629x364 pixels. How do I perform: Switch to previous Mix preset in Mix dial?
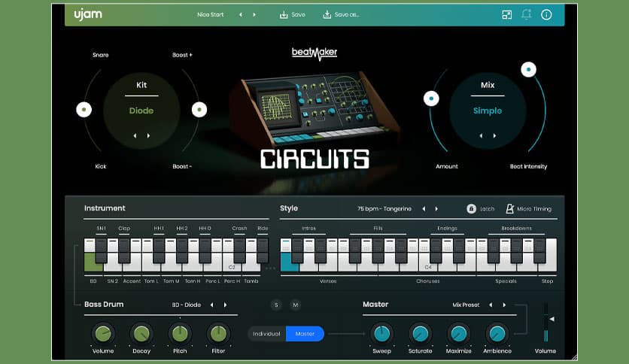[481, 136]
